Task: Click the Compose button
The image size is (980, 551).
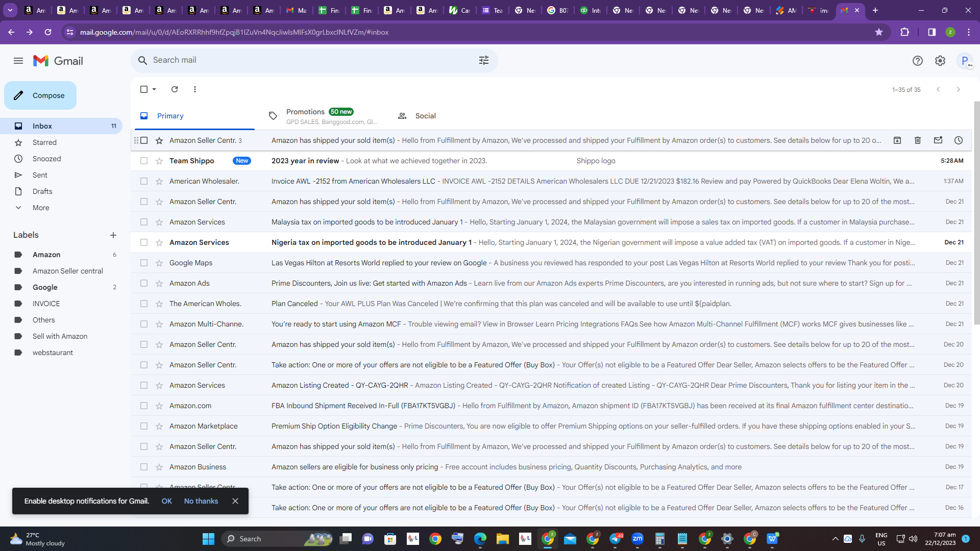Action: click(40, 95)
